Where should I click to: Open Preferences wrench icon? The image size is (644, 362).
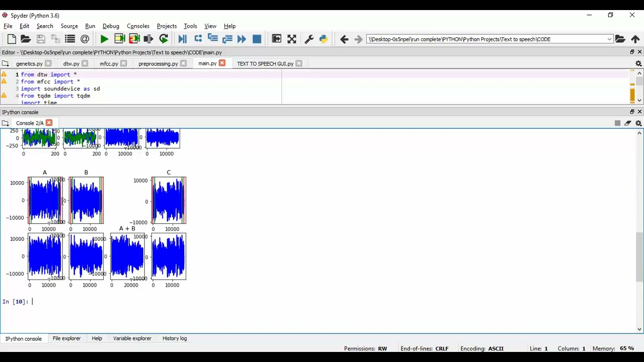(x=309, y=39)
